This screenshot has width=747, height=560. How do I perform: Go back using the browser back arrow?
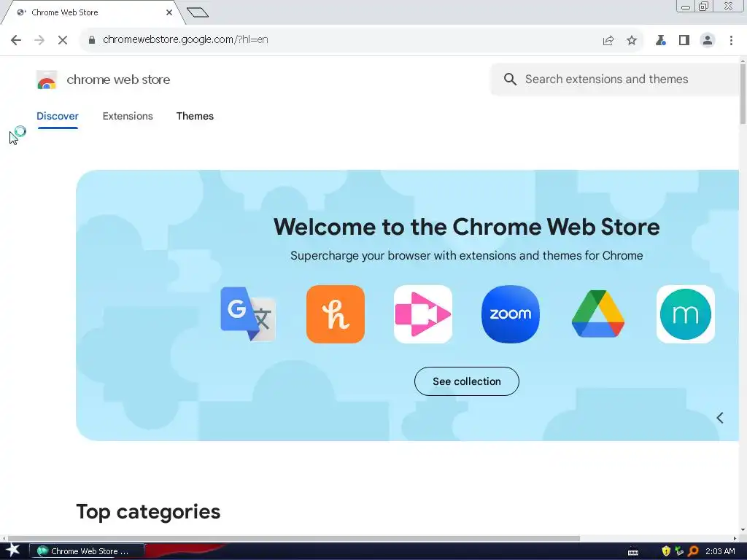[16, 40]
